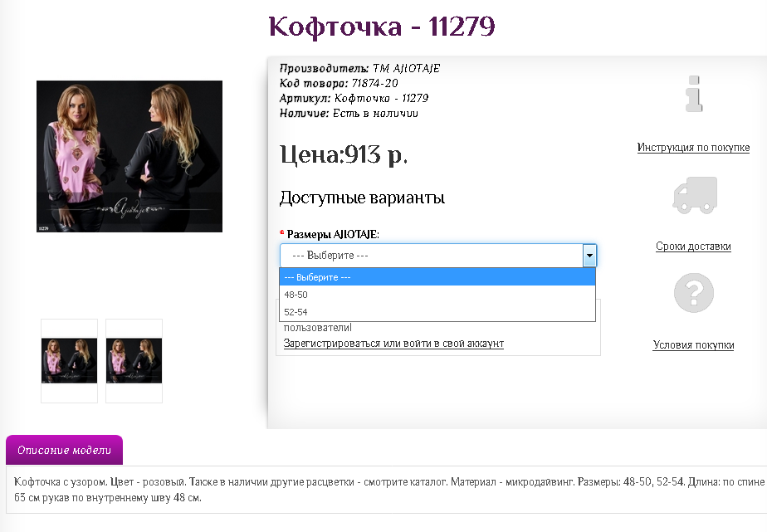Viewport: 767px width, 532px height.
Task: Select the highlighted --- Выберите --- option
Action: (437, 276)
